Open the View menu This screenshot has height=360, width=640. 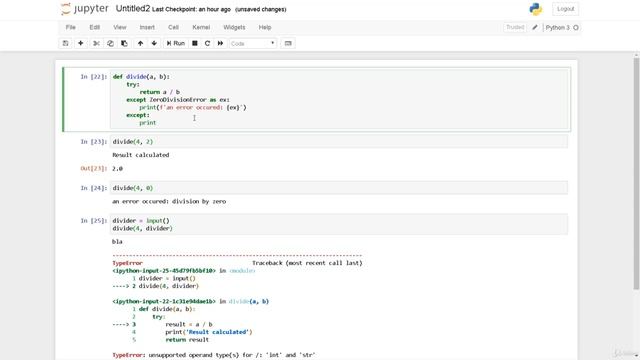click(x=120, y=27)
